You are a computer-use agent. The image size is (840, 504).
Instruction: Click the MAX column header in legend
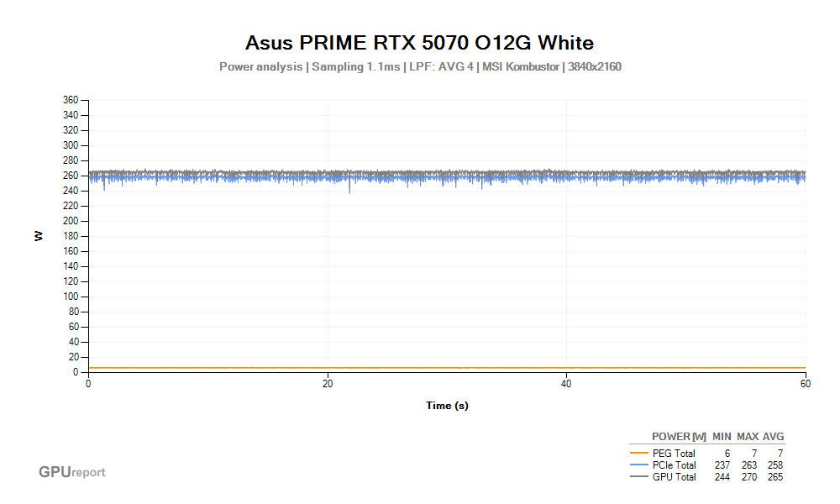(748, 437)
